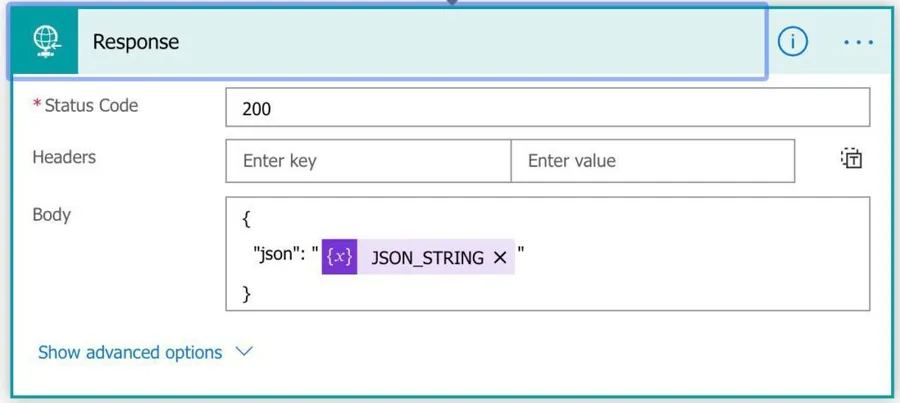Open the info icon in Response header
900x403 pixels.
click(792, 42)
